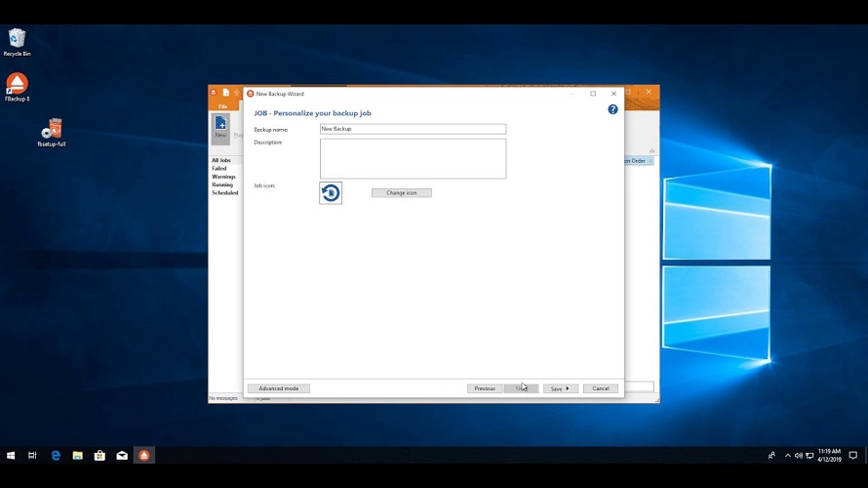Select the Failed jobs filter
The width and height of the screenshot is (868, 488).
click(x=219, y=169)
